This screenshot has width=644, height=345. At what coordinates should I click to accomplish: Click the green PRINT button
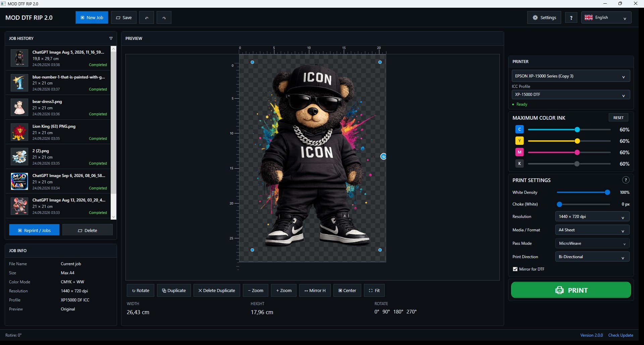tap(571, 290)
